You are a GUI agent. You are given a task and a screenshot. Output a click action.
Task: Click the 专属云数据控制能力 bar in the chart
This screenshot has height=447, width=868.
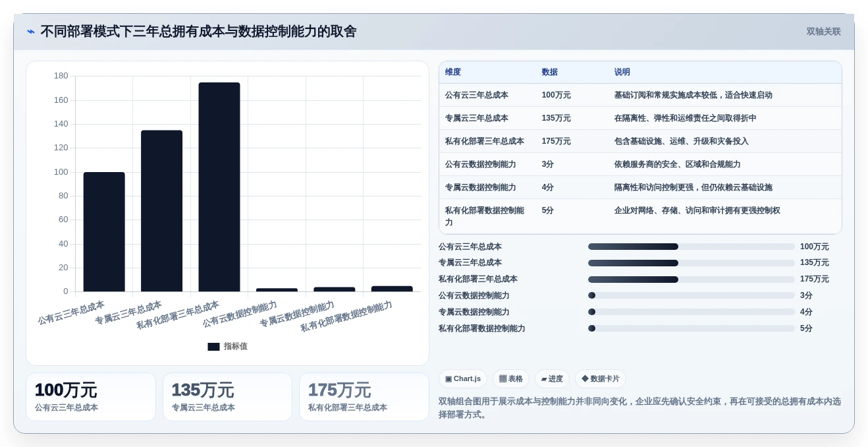click(335, 289)
